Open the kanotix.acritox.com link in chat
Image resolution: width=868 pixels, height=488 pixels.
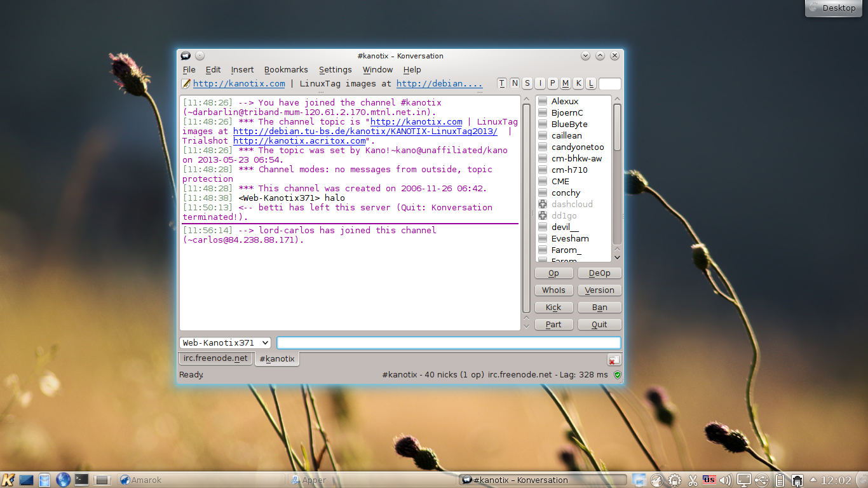[299, 141]
